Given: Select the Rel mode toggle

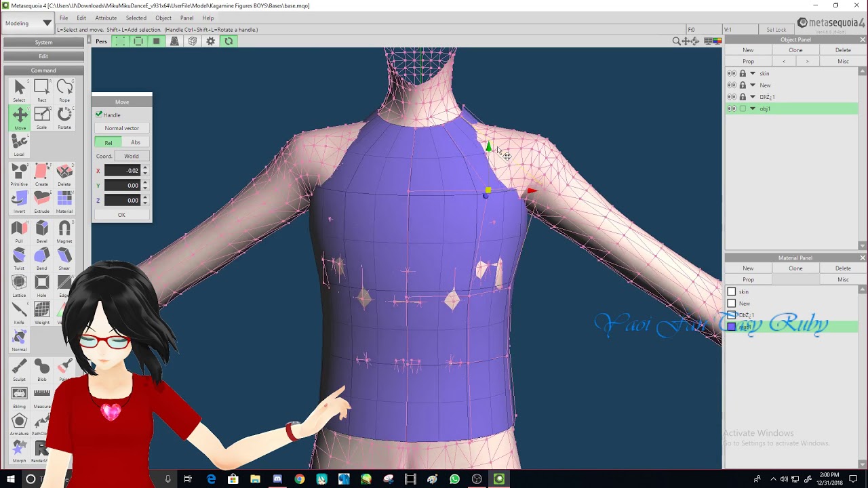Looking at the screenshot, I should pos(108,142).
